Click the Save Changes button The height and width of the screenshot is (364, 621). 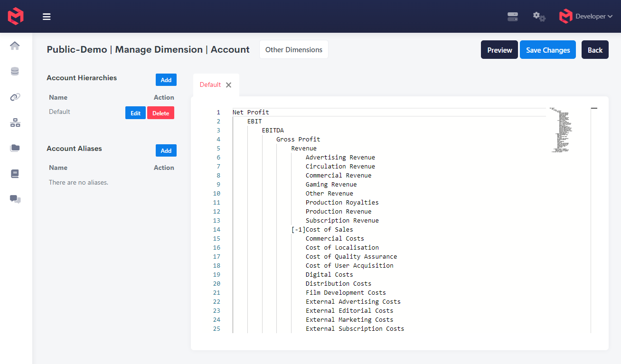click(547, 50)
